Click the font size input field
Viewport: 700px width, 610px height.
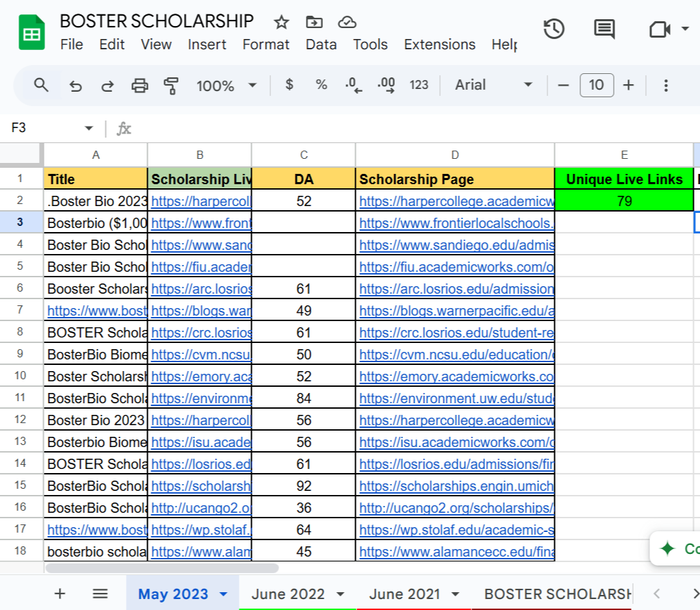click(x=596, y=85)
